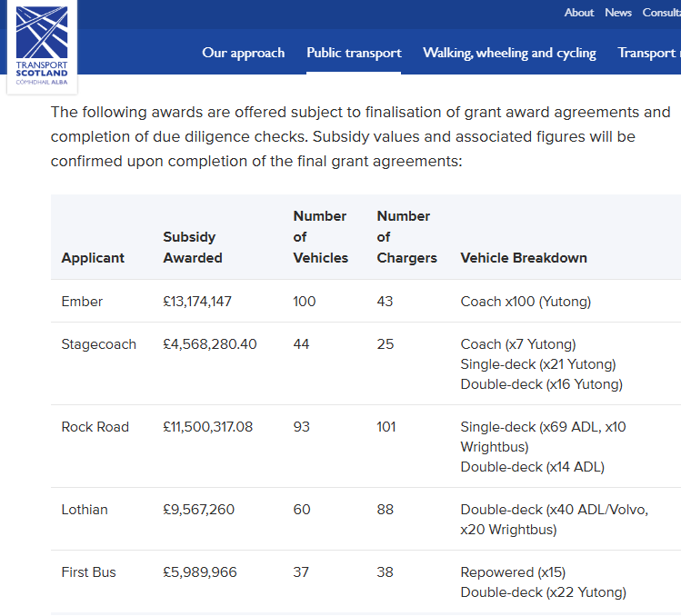Open the About link

[578, 13]
